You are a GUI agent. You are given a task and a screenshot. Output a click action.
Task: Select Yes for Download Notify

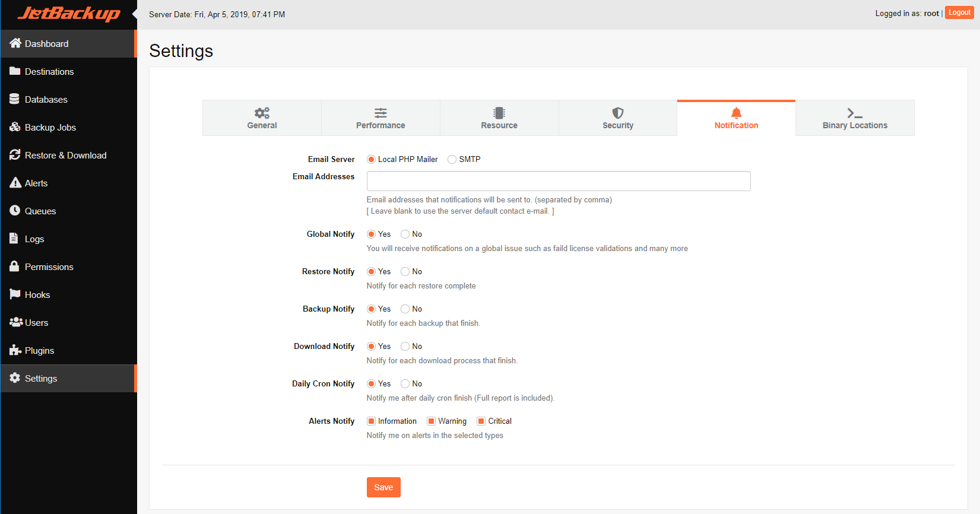[x=371, y=346]
